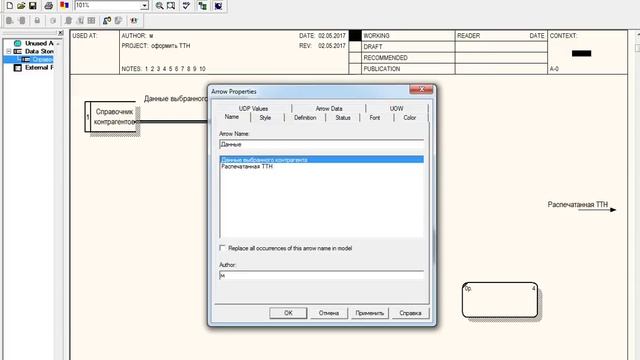640x360 pixels.
Task: Click the PUBLICATION status label
Action: pyautogui.click(x=382, y=69)
